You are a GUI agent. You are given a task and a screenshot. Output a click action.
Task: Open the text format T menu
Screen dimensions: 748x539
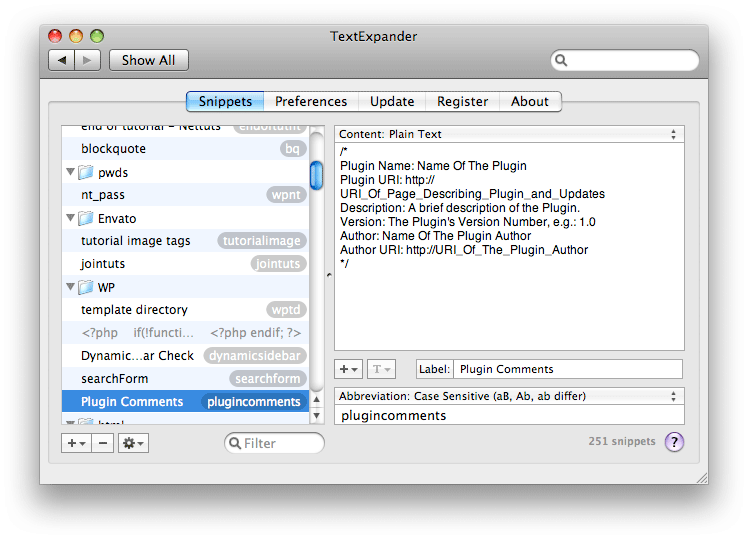pyautogui.click(x=381, y=369)
